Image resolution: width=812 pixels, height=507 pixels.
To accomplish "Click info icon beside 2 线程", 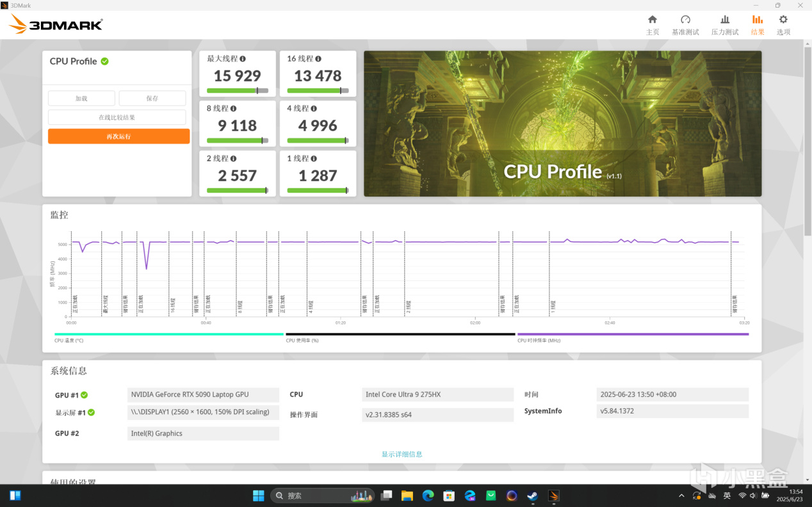I will click(x=233, y=159).
